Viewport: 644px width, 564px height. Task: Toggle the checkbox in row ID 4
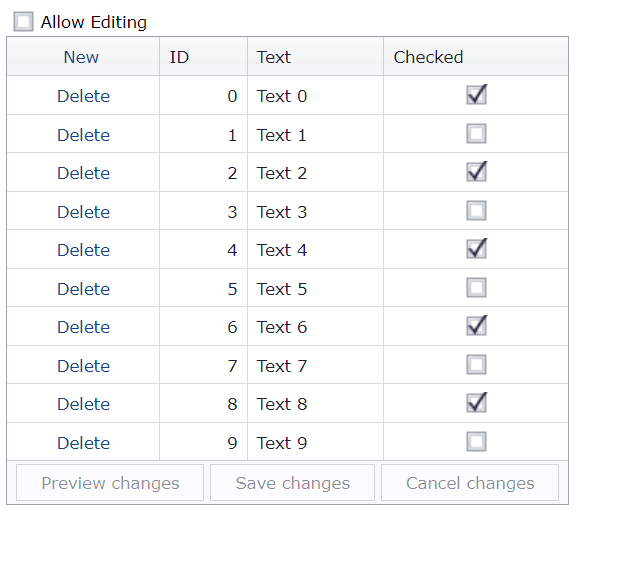[476, 249]
